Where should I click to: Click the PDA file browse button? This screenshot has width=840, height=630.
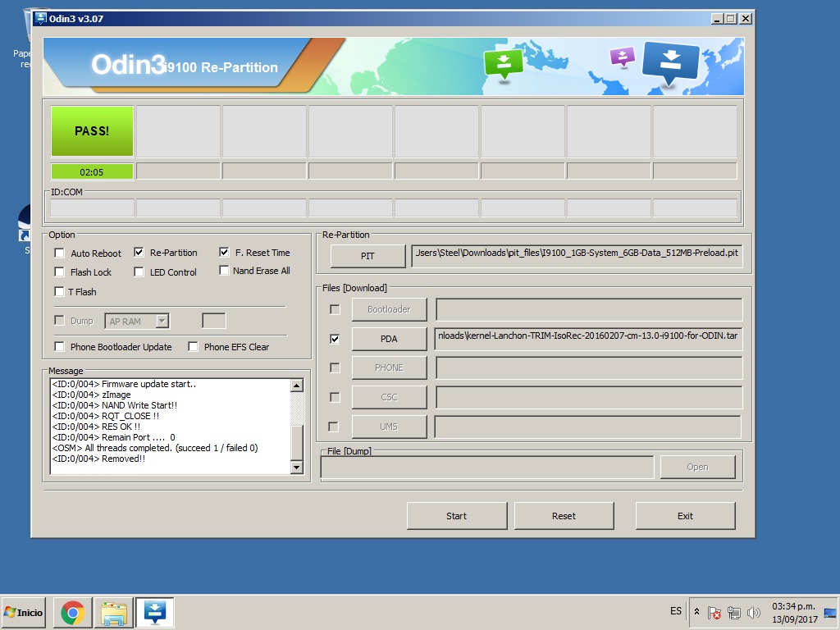pyautogui.click(x=389, y=339)
